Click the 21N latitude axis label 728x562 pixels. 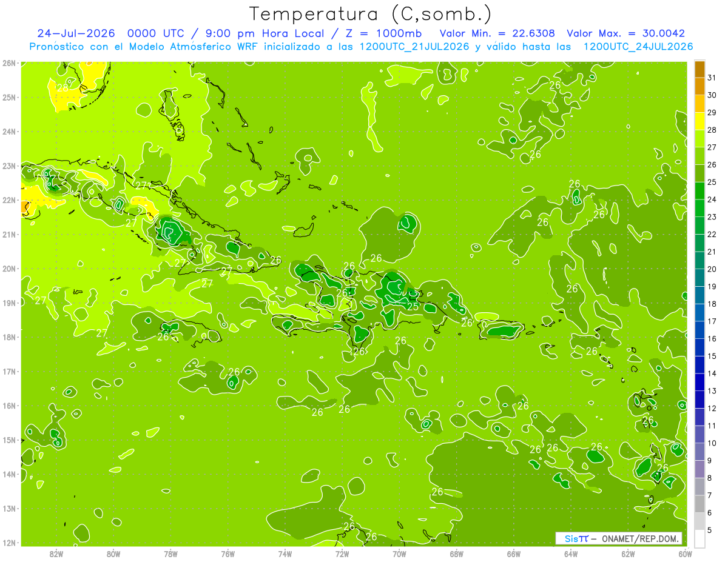tap(9, 234)
